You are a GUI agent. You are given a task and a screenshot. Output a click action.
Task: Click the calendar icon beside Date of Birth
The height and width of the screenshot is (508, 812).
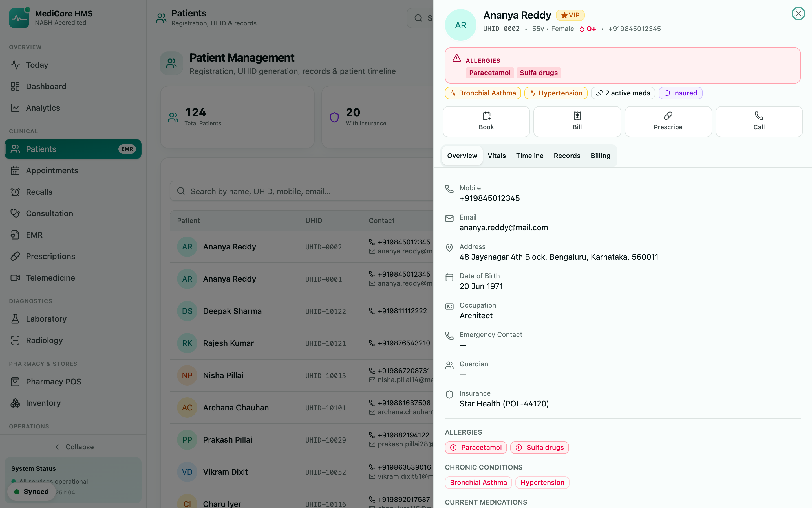(x=449, y=277)
